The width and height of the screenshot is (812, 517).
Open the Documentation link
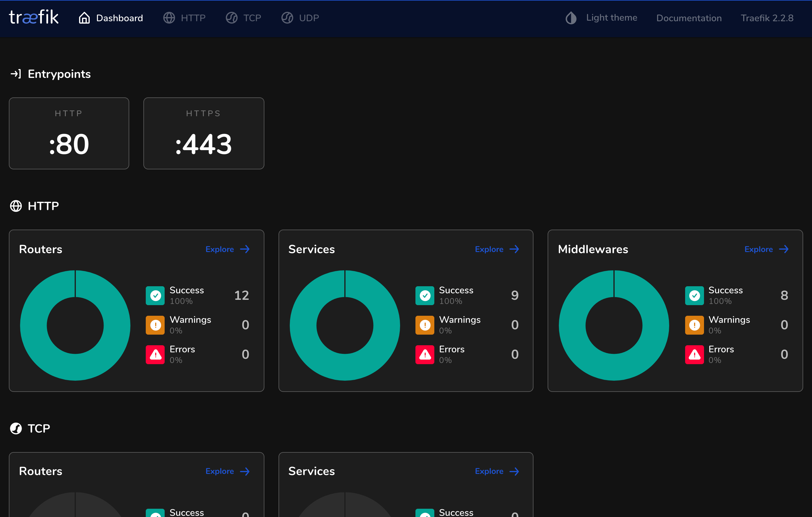point(689,18)
